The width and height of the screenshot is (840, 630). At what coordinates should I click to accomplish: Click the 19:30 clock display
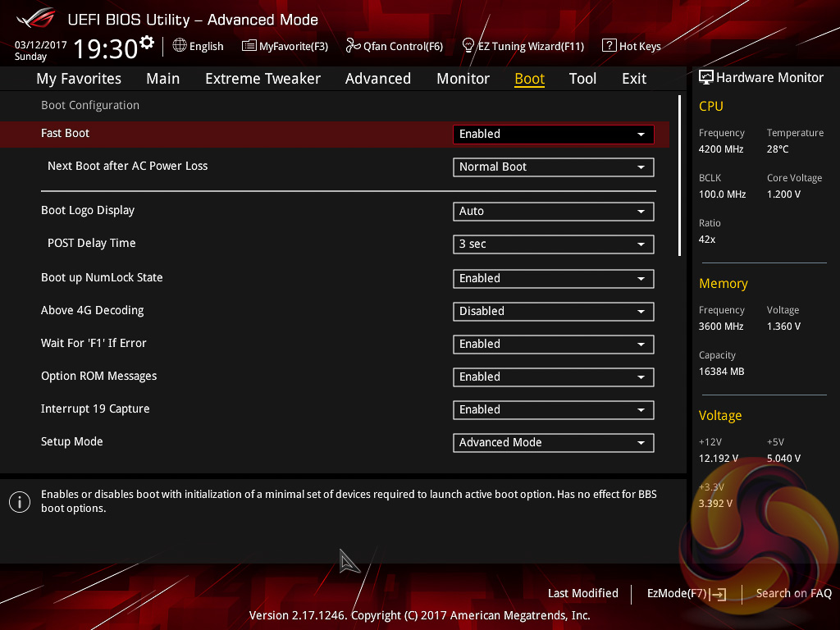[106, 48]
